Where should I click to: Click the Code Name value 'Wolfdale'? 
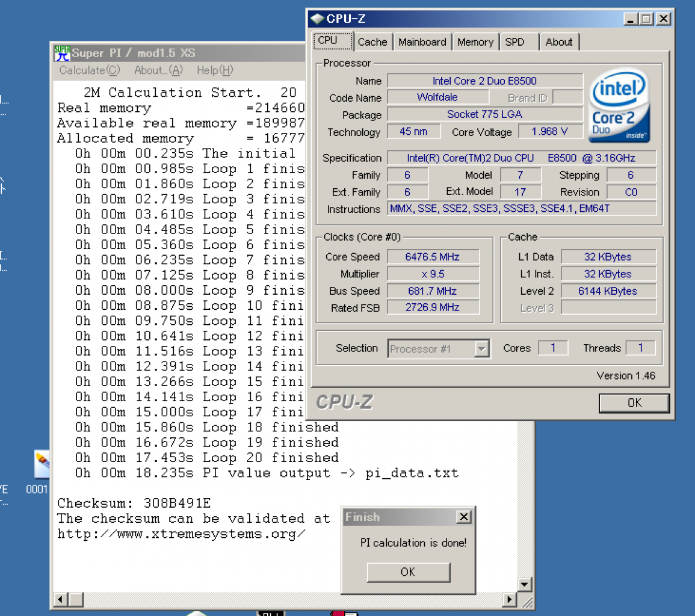point(437,97)
